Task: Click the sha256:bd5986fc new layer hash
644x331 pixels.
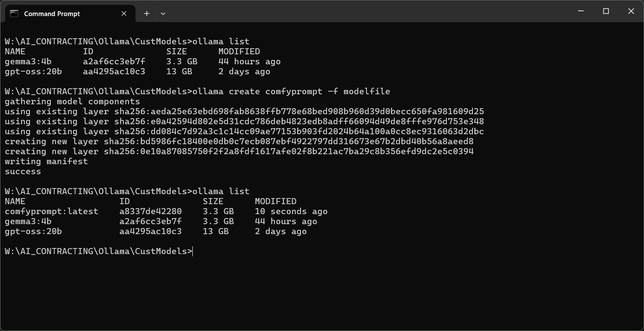Action: point(288,142)
